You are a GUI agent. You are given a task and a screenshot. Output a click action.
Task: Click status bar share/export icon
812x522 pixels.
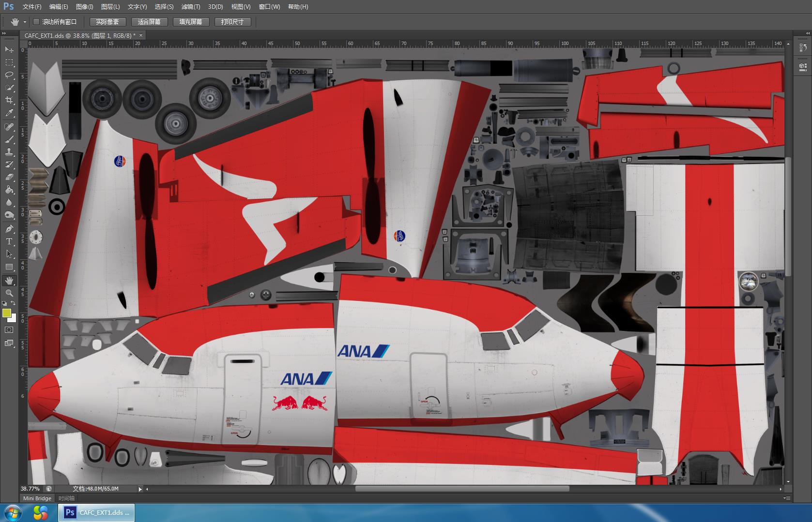49,489
